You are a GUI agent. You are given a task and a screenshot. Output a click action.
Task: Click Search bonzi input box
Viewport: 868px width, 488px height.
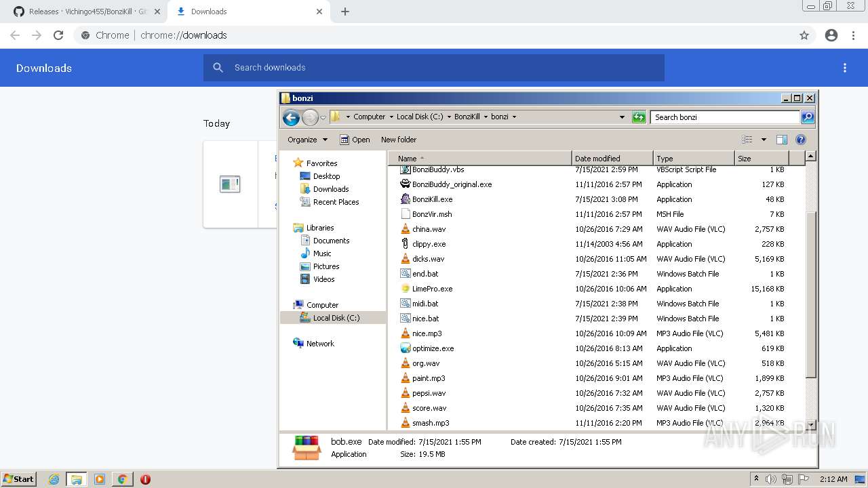(725, 117)
